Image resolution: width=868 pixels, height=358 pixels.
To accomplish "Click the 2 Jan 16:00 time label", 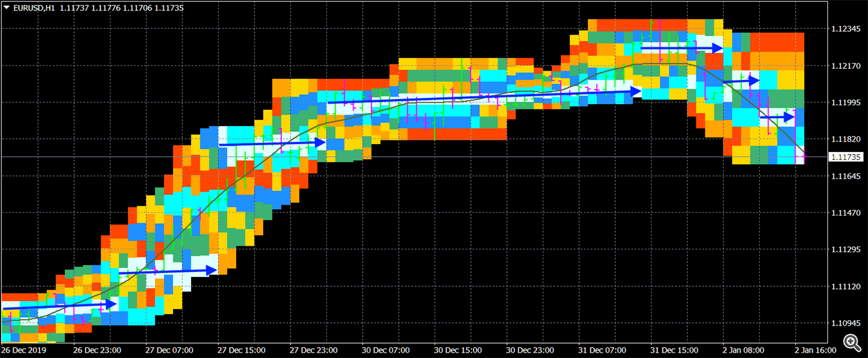I will coord(816,350).
